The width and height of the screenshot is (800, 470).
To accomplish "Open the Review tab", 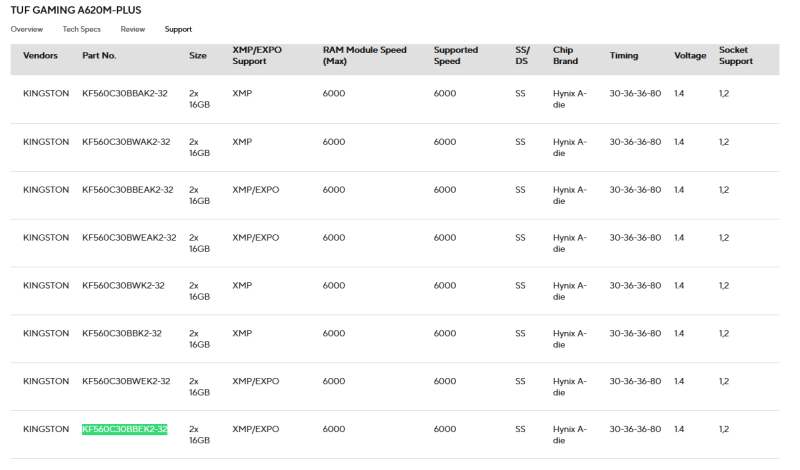I will 133,30.
